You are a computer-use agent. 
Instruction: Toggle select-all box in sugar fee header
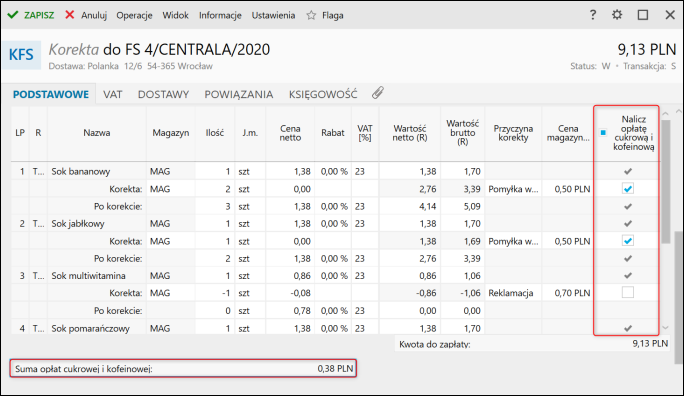(603, 133)
